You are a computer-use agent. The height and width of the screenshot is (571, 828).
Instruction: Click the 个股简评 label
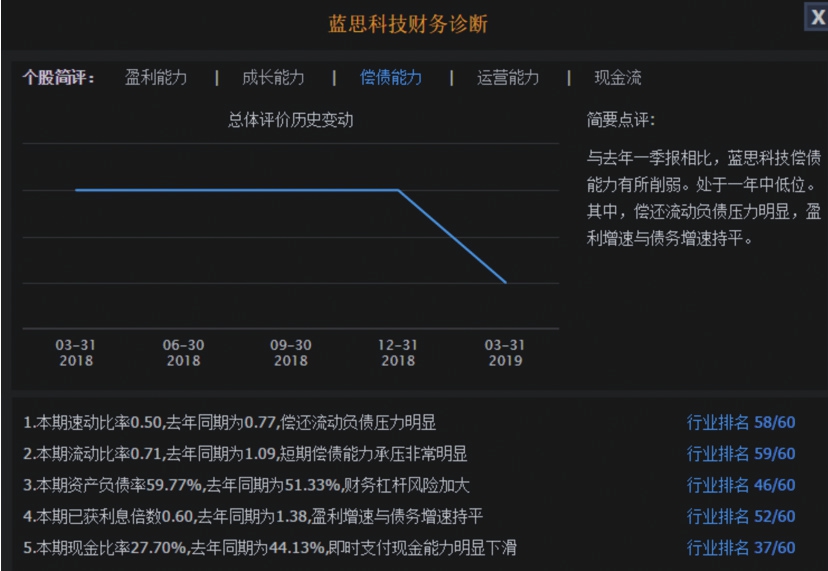tap(59, 78)
